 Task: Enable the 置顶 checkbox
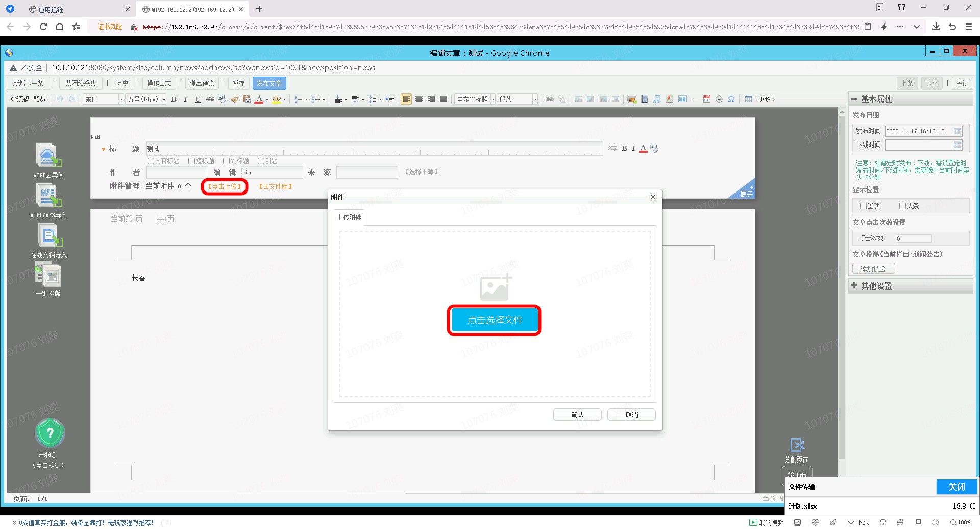(863, 206)
